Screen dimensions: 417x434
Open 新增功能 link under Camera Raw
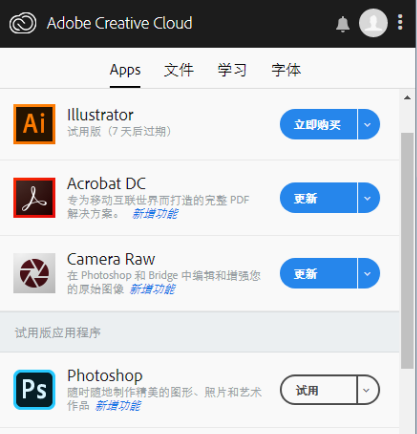(x=152, y=289)
